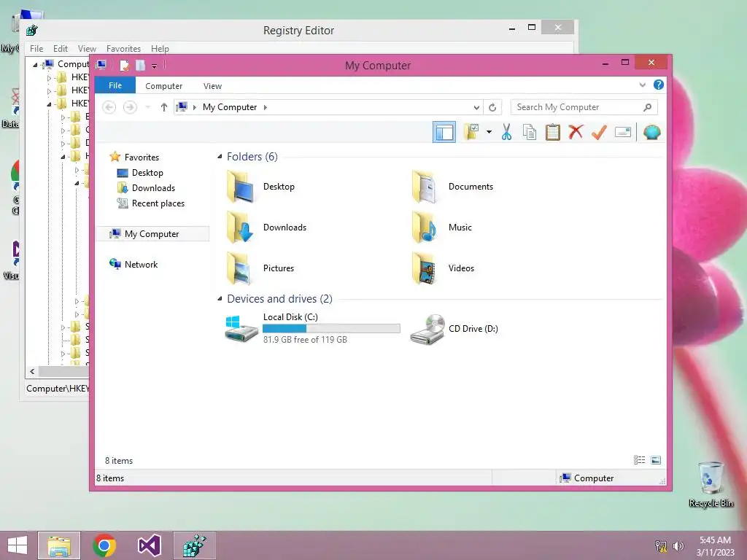The height and width of the screenshot is (560, 747).
Task: Click the red X Delete icon
Action: coord(576,132)
